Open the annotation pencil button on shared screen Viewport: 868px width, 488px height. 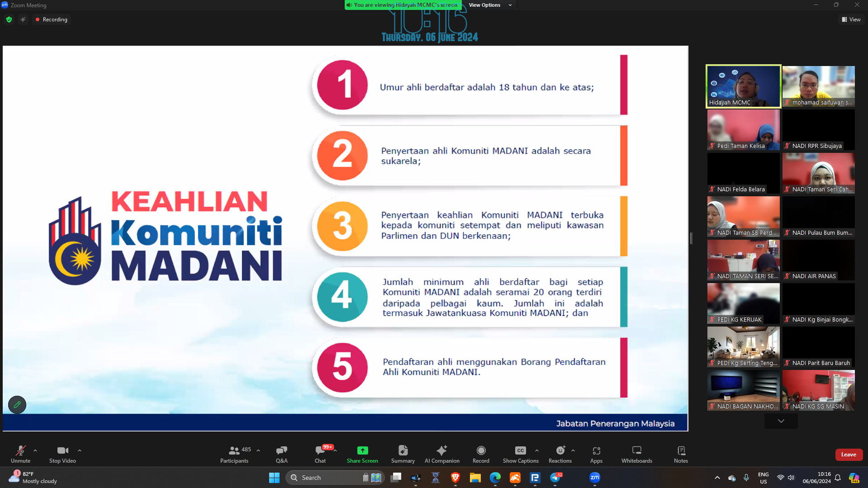pyautogui.click(x=17, y=405)
